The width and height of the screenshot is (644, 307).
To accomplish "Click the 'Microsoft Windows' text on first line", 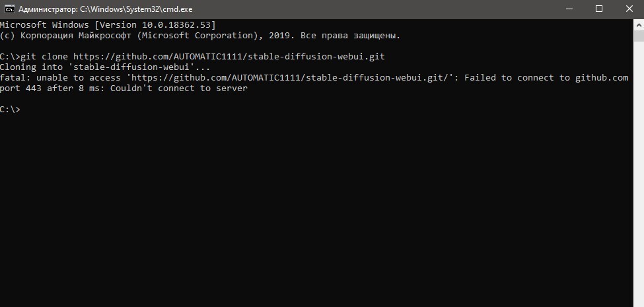I will point(45,25).
